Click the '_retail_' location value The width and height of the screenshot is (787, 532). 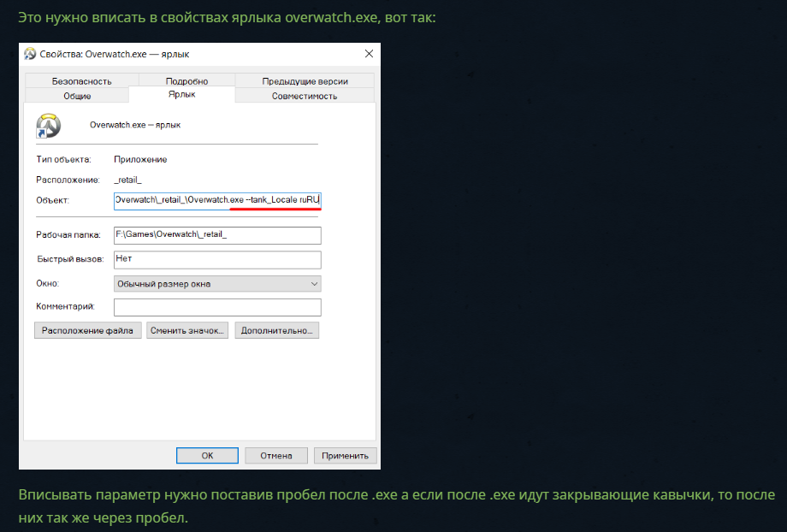point(128,180)
